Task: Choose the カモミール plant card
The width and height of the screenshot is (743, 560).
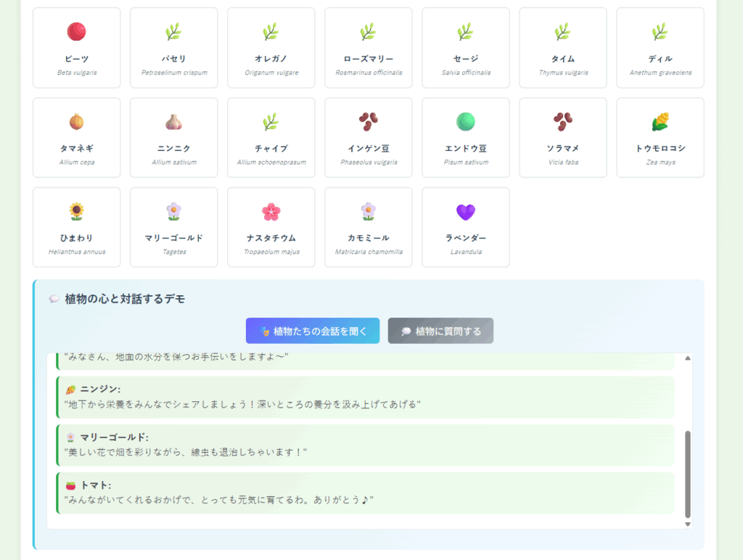Action: [x=368, y=227]
